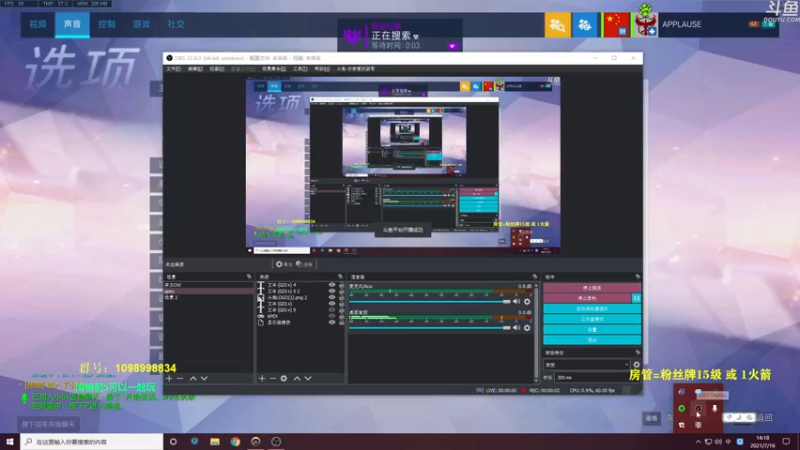Image resolution: width=800 pixels, height=450 pixels.
Task: Open 文件(F) menu in OBS
Action: tap(173, 69)
